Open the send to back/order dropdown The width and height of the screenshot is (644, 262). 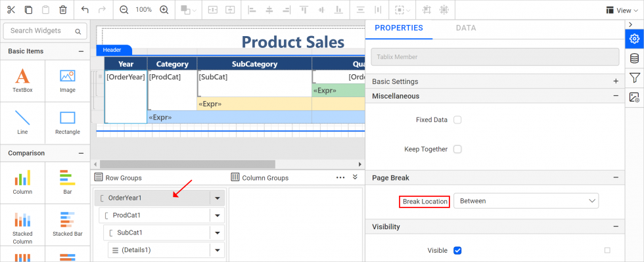click(x=189, y=9)
